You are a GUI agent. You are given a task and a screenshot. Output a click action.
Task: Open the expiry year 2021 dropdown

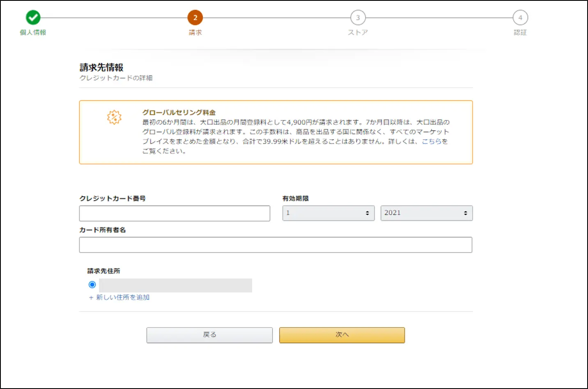427,213
